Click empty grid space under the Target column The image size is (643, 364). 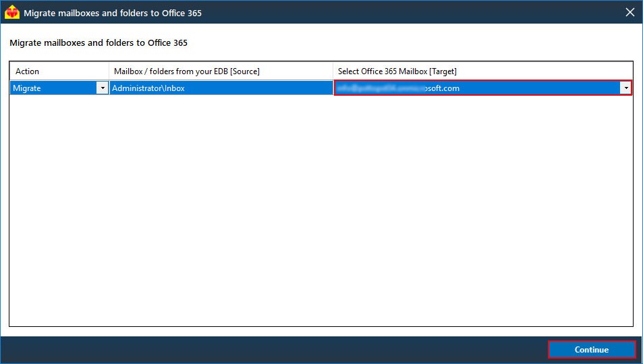pos(482,202)
